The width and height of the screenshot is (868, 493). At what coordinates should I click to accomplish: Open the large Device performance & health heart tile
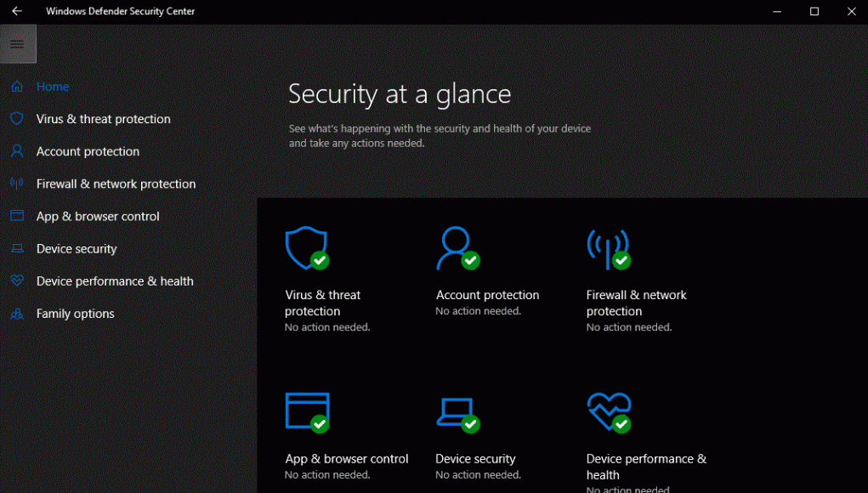(607, 412)
